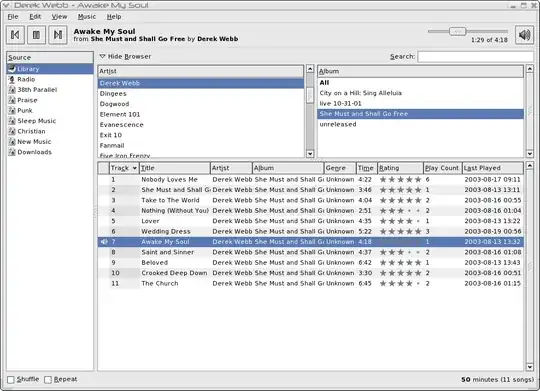Sort by the Rating column header
Viewport: 540px width, 391px height.
point(400,168)
